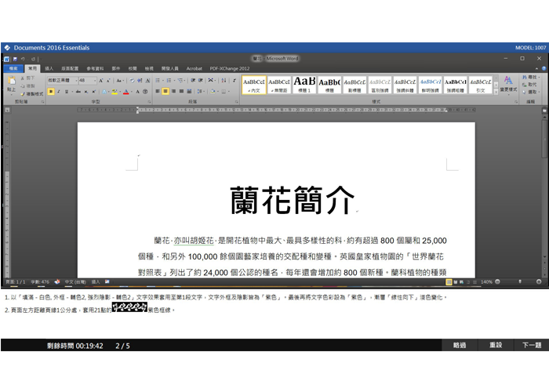Click the Undo icon in title bar
Screen dimensions: 549x392
pyautogui.click(x=24, y=59)
